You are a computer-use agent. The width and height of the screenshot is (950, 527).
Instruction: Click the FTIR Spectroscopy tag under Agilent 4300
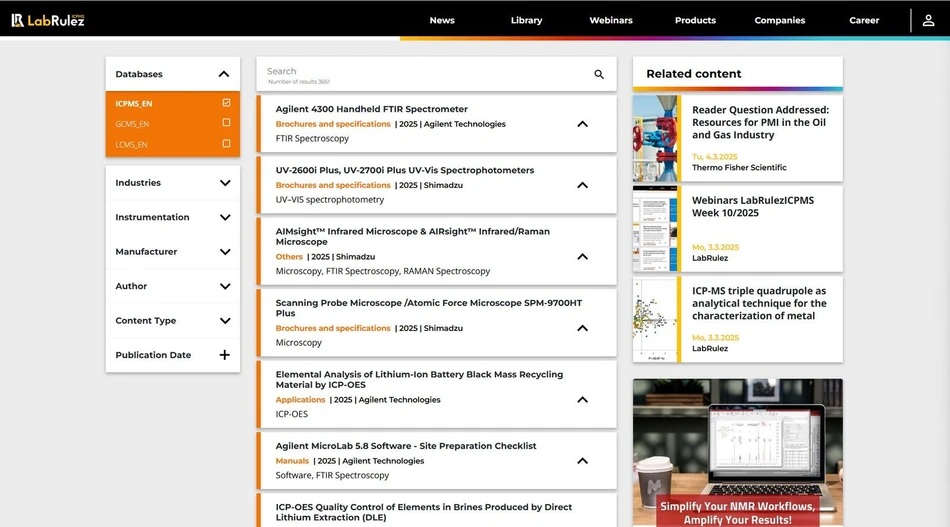(312, 139)
